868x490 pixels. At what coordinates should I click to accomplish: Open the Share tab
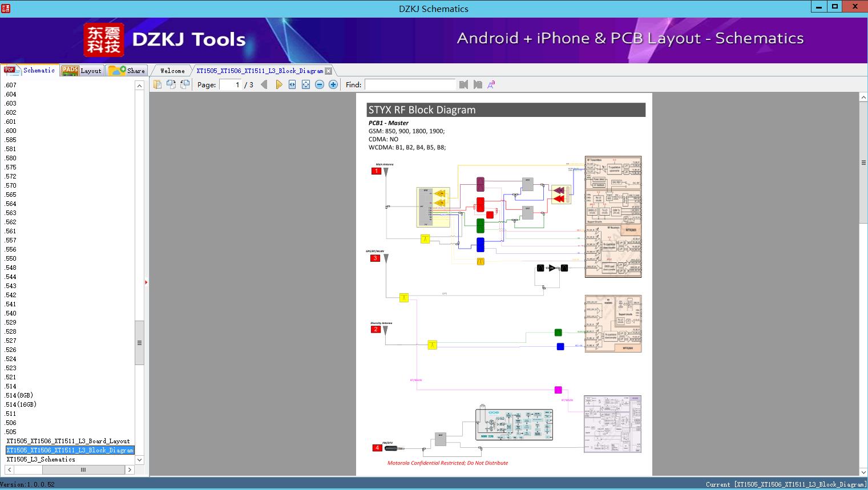click(127, 70)
